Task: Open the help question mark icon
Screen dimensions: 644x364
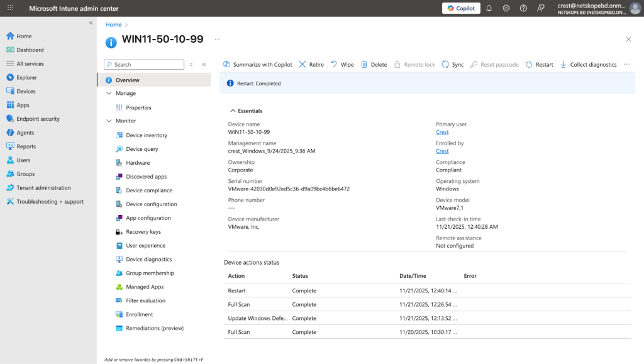Action: (x=523, y=8)
